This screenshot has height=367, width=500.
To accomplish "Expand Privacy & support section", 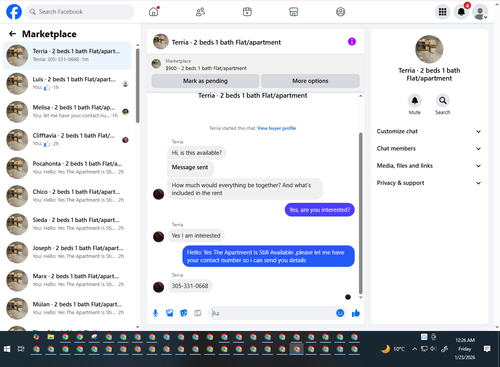I will pyautogui.click(x=429, y=183).
